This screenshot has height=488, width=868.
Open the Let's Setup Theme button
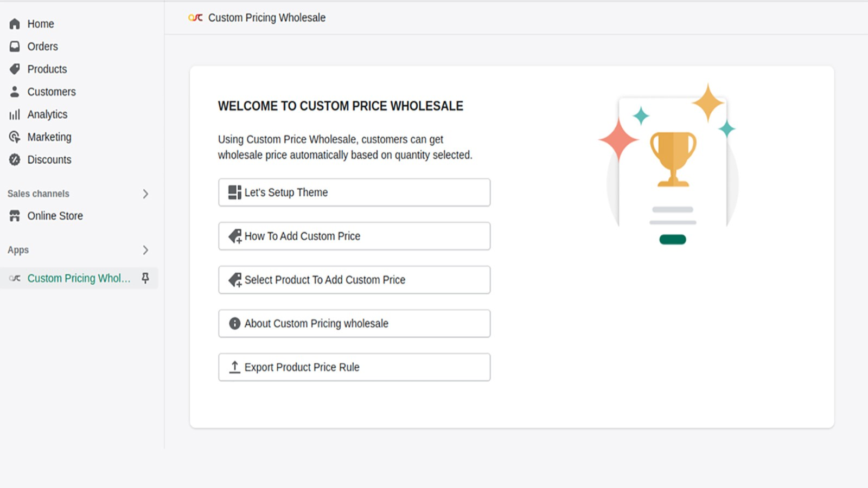354,192
